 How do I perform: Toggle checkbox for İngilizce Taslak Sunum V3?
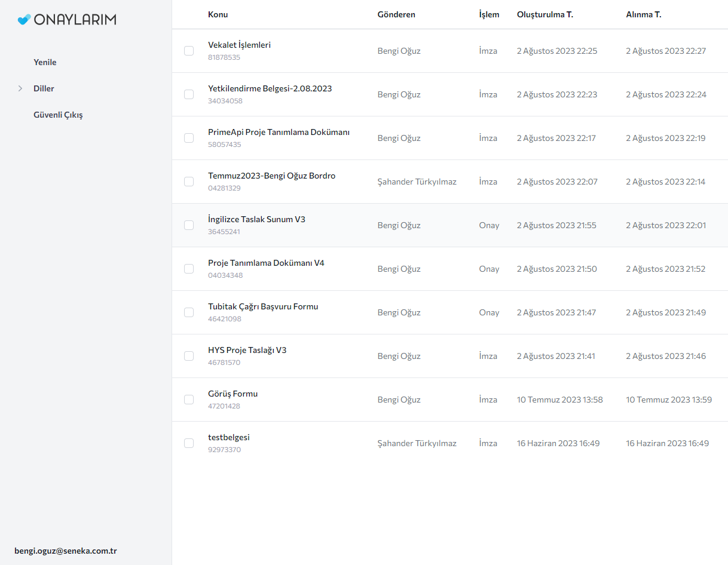tap(189, 225)
